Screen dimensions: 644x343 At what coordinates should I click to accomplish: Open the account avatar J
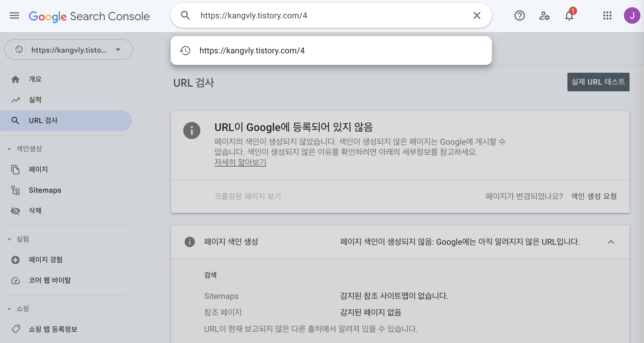click(632, 16)
